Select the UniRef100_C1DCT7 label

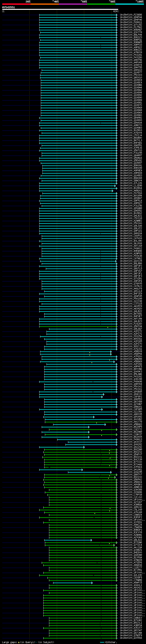click(131, 567)
